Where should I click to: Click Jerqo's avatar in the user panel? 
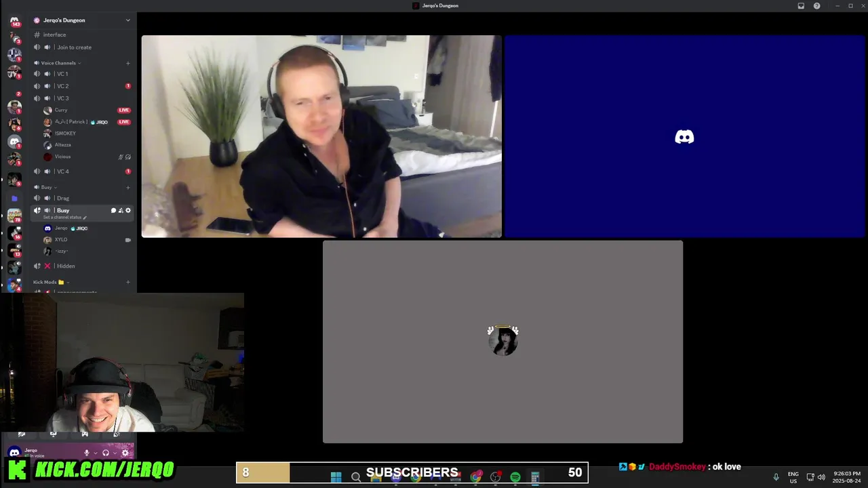[14, 453]
